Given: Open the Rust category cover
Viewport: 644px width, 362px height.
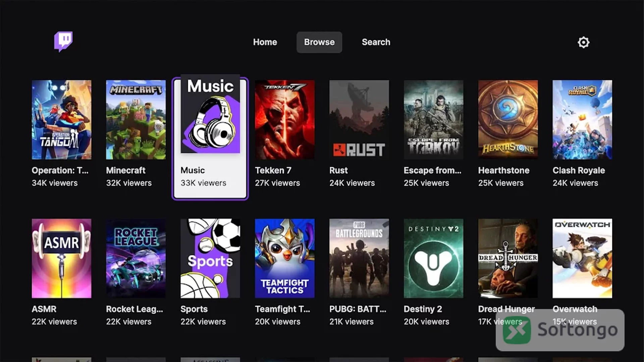Looking at the screenshot, I should click(359, 120).
